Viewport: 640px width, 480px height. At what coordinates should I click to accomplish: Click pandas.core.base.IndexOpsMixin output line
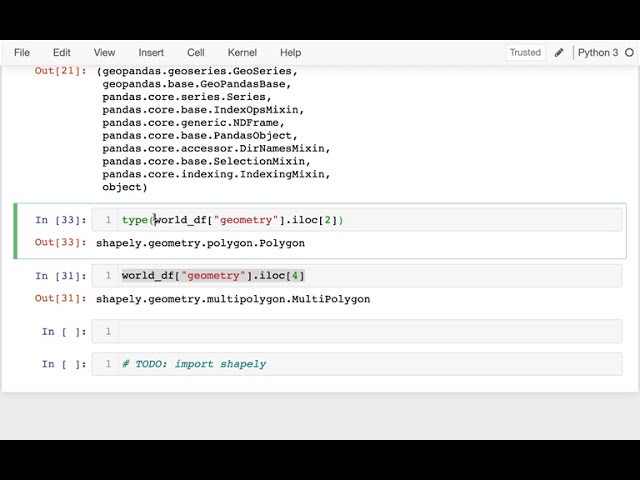(x=203, y=110)
